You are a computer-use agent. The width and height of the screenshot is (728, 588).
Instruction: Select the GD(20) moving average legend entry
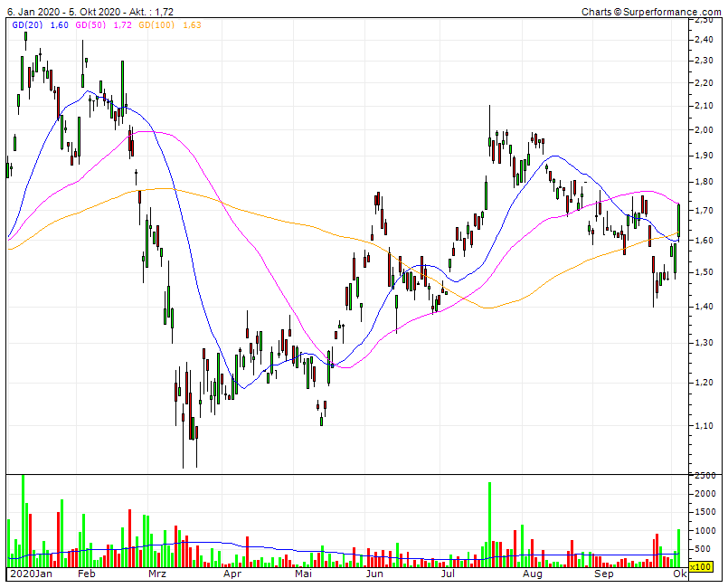coord(27,29)
